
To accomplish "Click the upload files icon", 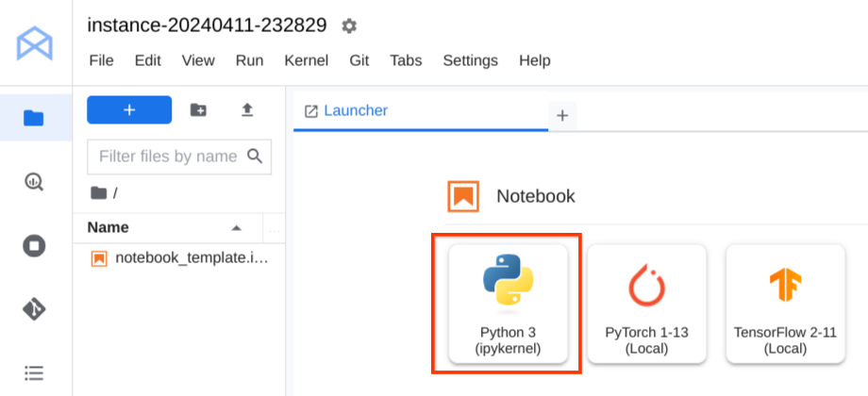I will point(247,110).
